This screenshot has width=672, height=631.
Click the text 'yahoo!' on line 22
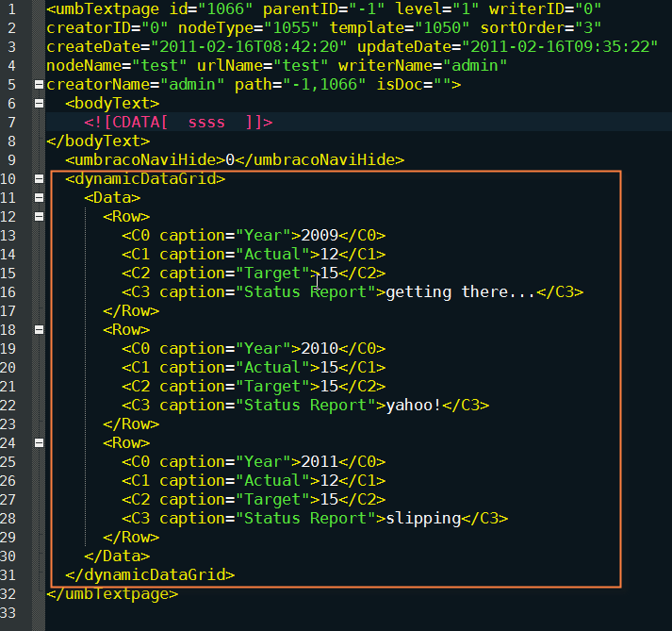(x=414, y=406)
